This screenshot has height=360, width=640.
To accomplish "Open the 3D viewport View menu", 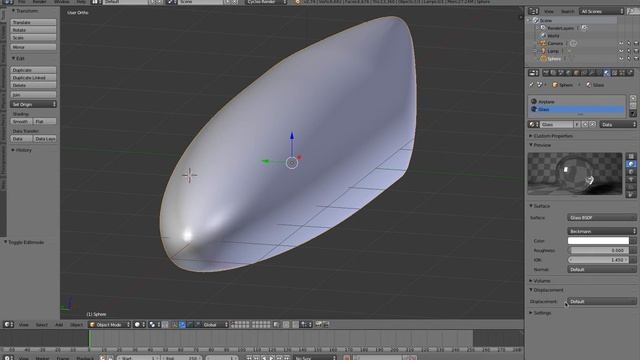I will 24,325.
